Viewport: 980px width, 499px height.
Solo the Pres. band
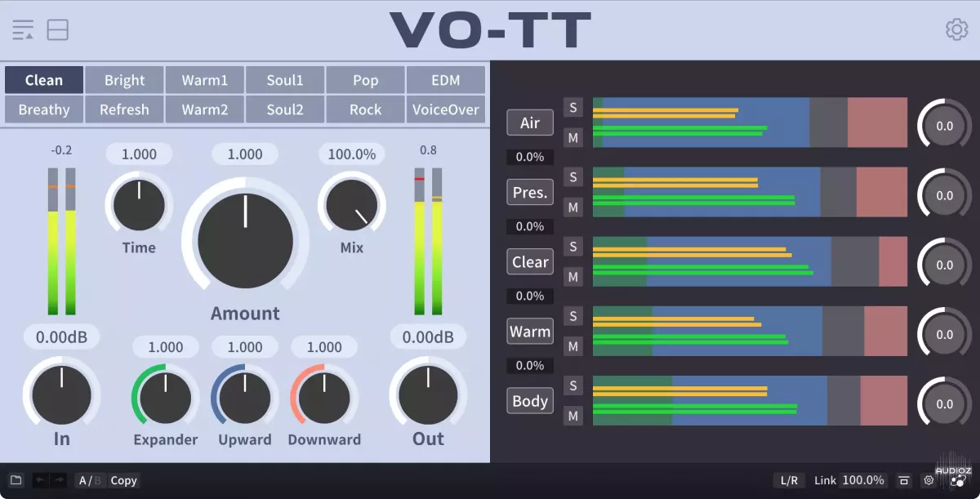pyautogui.click(x=573, y=176)
